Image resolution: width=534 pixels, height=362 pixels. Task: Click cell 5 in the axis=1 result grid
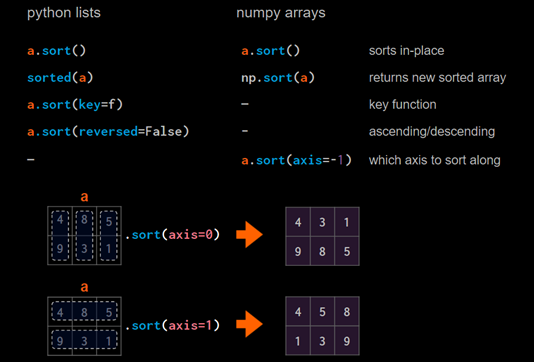pyautogui.click(x=323, y=312)
